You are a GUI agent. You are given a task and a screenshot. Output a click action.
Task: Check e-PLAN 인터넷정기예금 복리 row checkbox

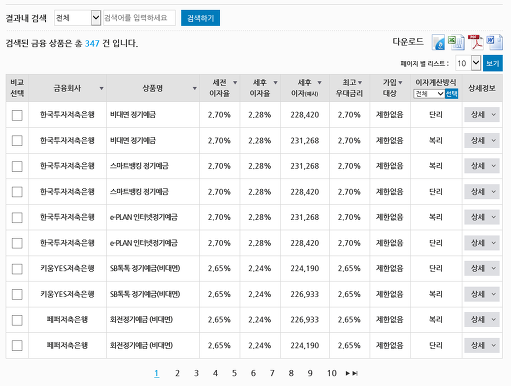[17, 218]
